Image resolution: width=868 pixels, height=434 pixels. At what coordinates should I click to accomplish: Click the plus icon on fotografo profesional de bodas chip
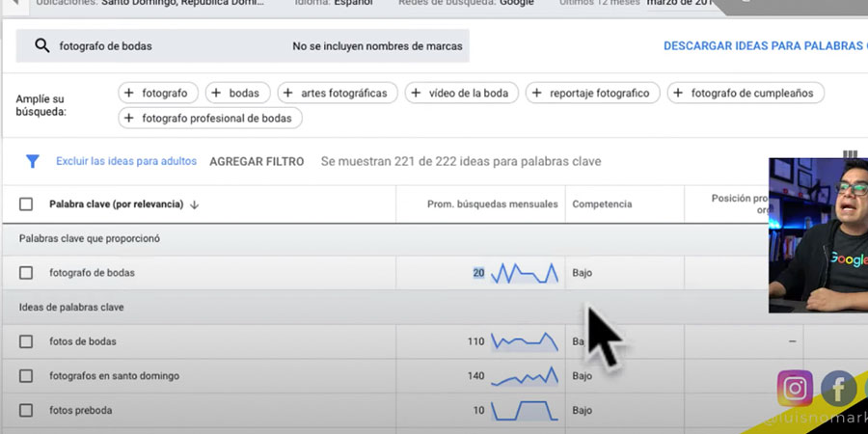tap(129, 118)
